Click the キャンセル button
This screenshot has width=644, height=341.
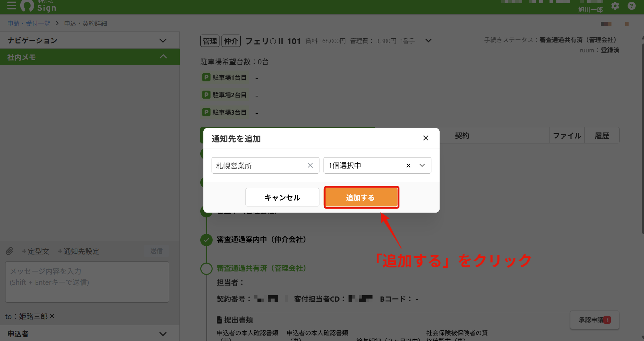282,197
